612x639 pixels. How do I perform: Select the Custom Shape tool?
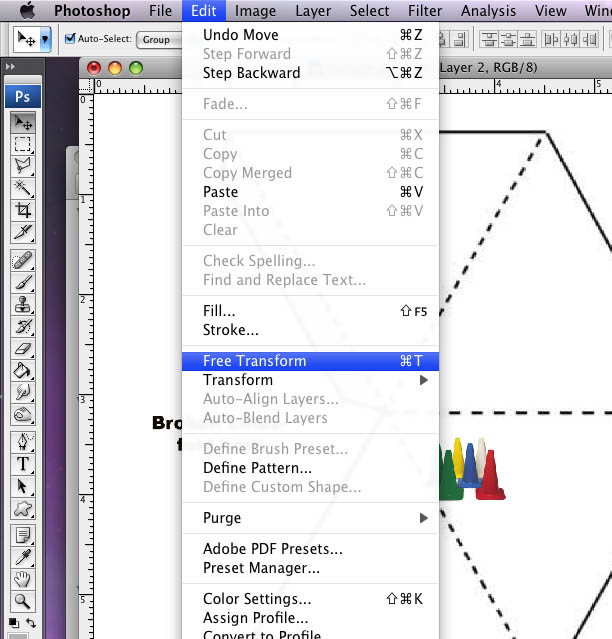(23, 508)
